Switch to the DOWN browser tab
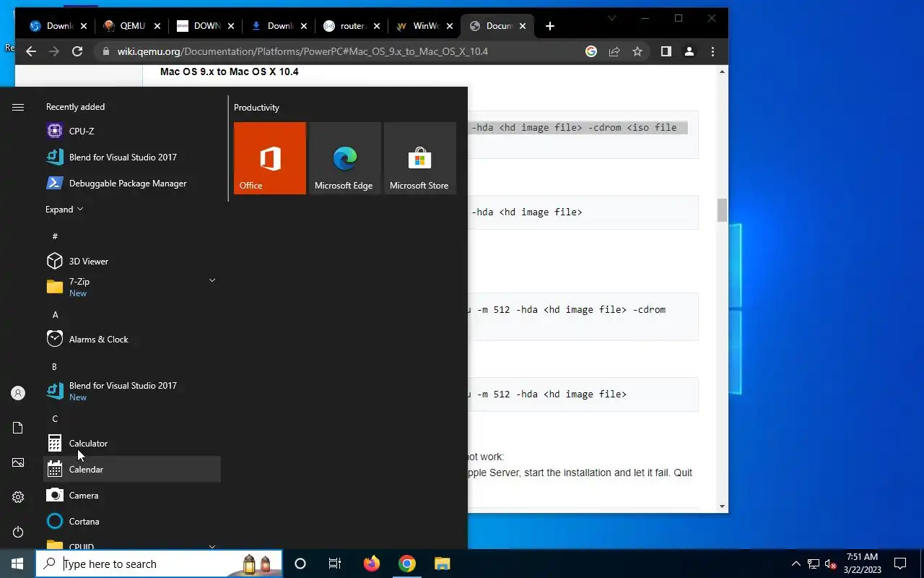The image size is (924, 578). 204,26
